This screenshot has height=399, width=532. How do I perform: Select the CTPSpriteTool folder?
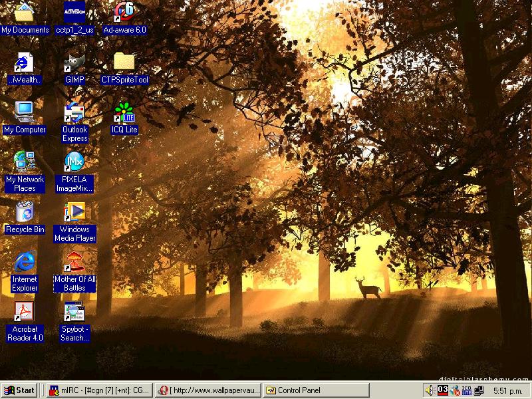pos(124,63)
